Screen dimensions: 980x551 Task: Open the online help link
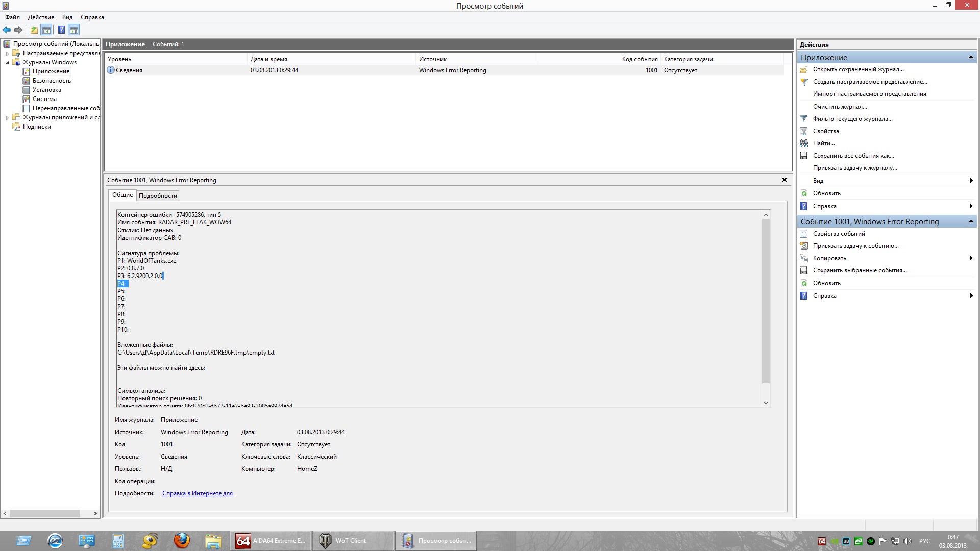pos(198,493)
